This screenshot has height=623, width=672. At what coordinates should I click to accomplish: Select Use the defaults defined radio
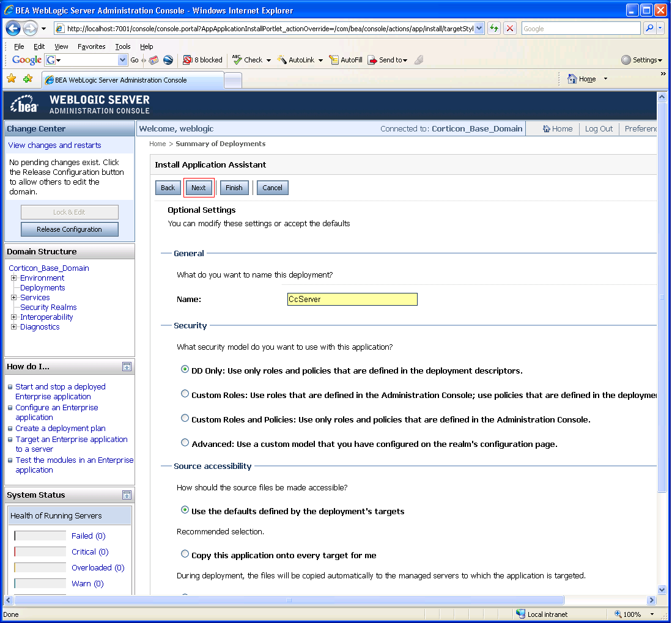pos(185,510)
